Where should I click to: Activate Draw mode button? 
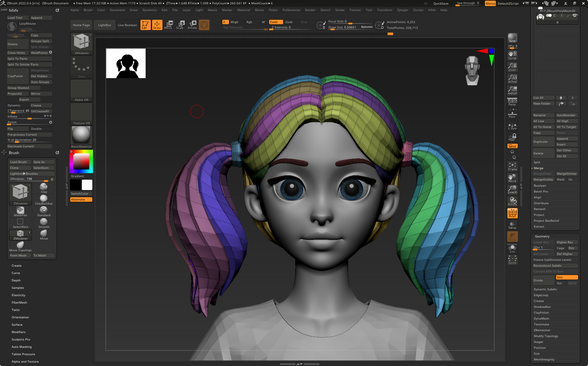pyautogui.click(x=157, y=25)
